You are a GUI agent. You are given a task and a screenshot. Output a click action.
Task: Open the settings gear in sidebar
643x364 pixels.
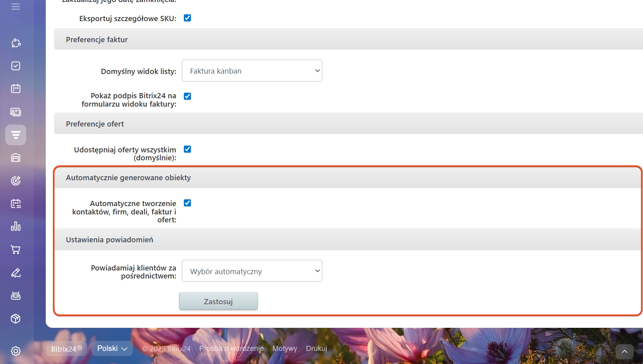[16, 351]
